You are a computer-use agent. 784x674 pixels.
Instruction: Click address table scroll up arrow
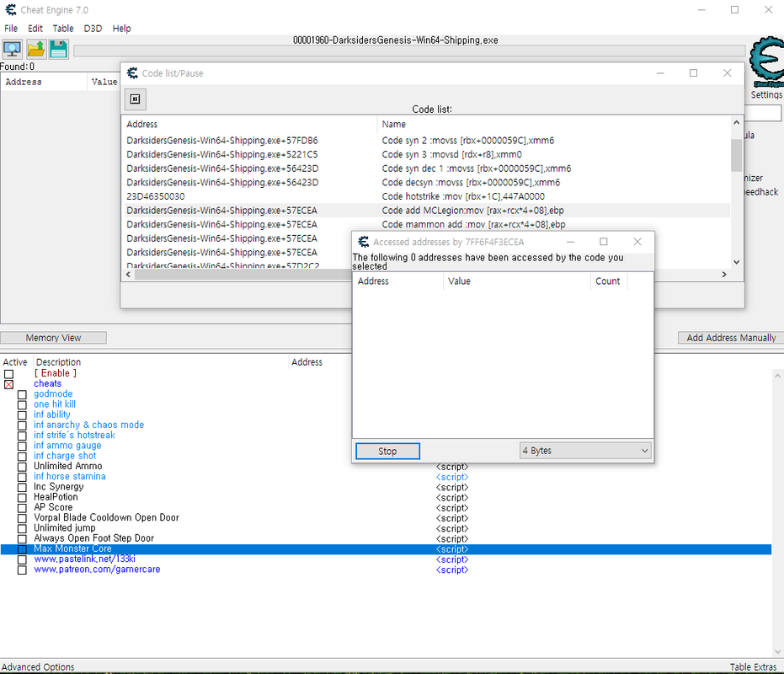point(777,376)
